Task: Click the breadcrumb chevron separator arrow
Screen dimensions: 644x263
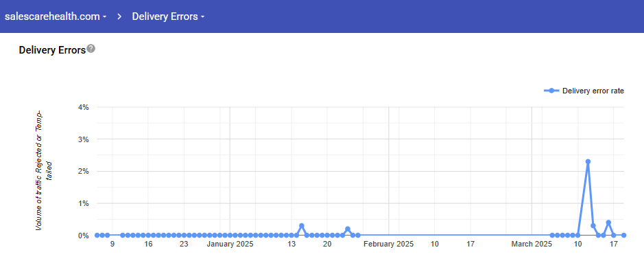Action: (x=119, y=17)
